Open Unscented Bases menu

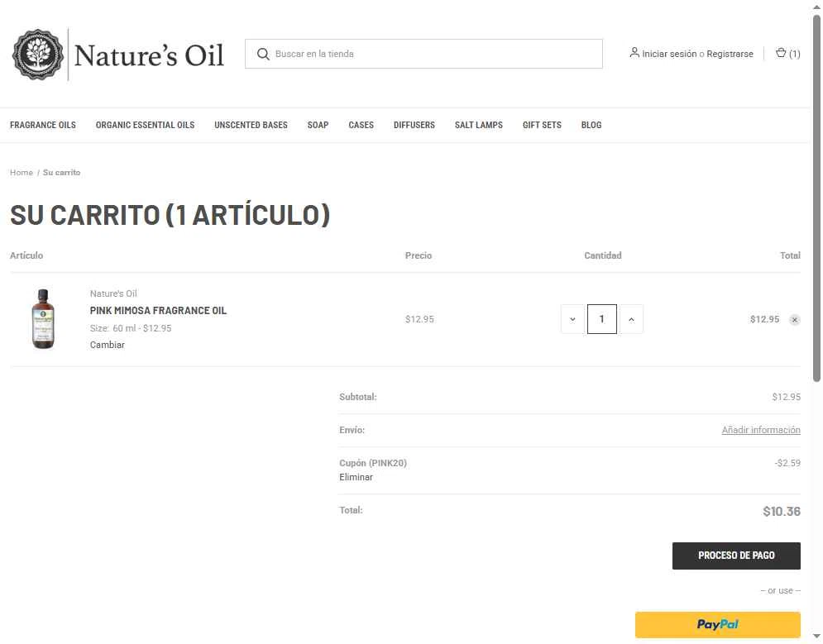(251, 125)
